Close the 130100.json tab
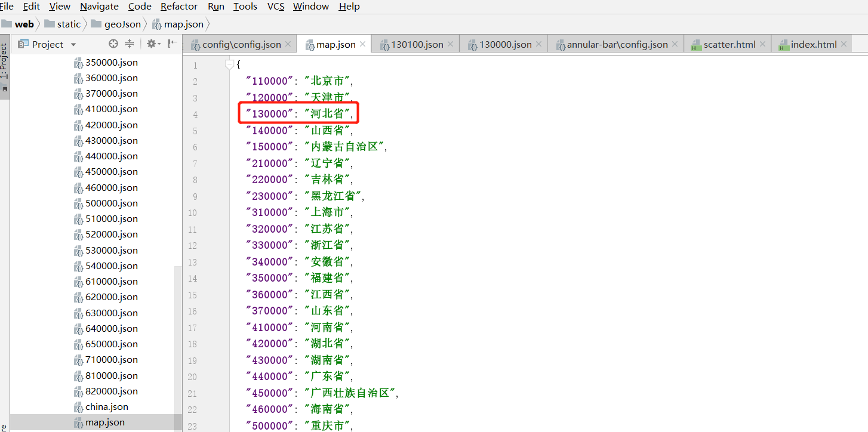The image size is (868, 432). (x=450, y=44)
